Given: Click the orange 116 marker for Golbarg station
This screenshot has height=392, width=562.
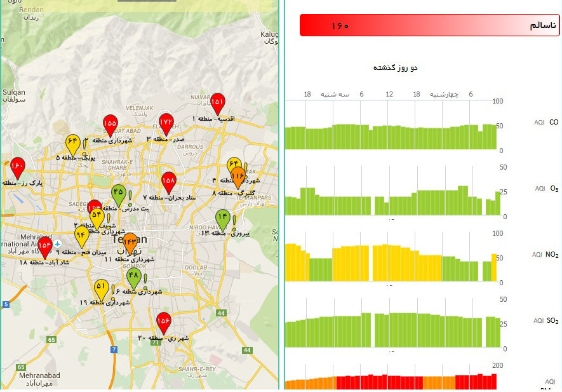Looking at the screenshot, I should coord(238,175).
